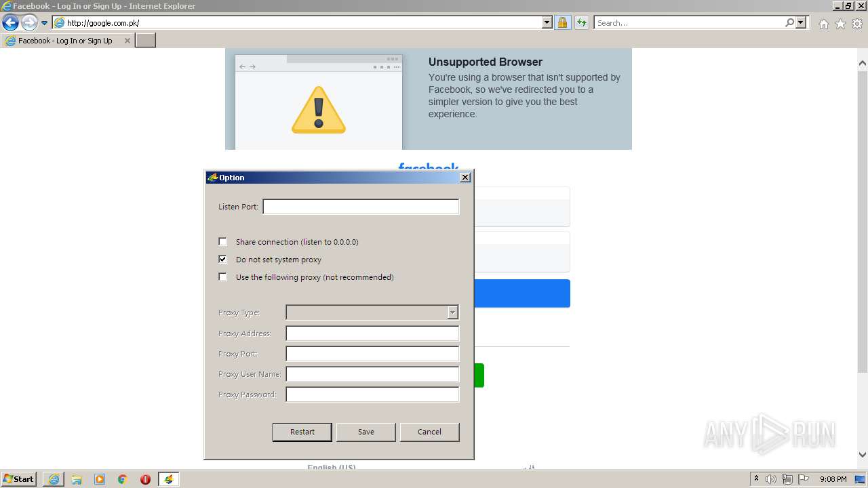868x488 pixels.
Task: Click the Unsupported Browser heading
Action: (x=486, y=62)
